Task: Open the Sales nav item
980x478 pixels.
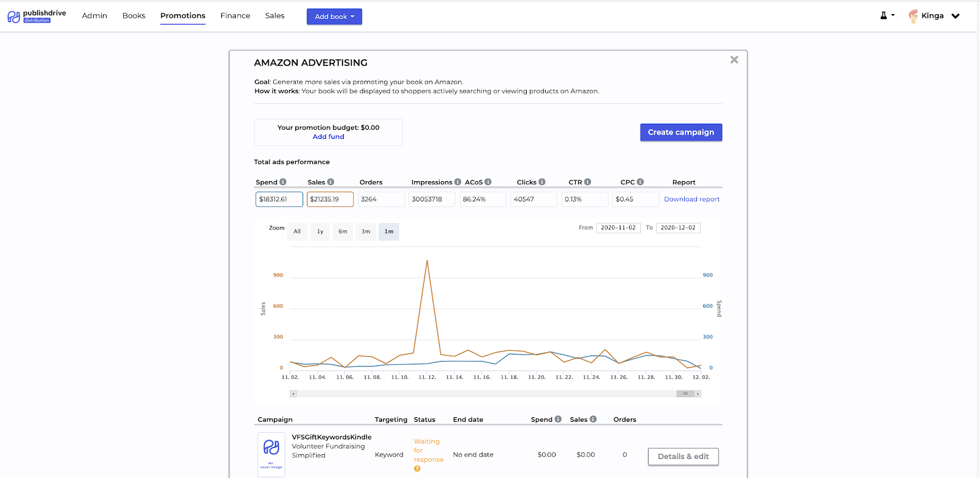Action: coord(274,16)
